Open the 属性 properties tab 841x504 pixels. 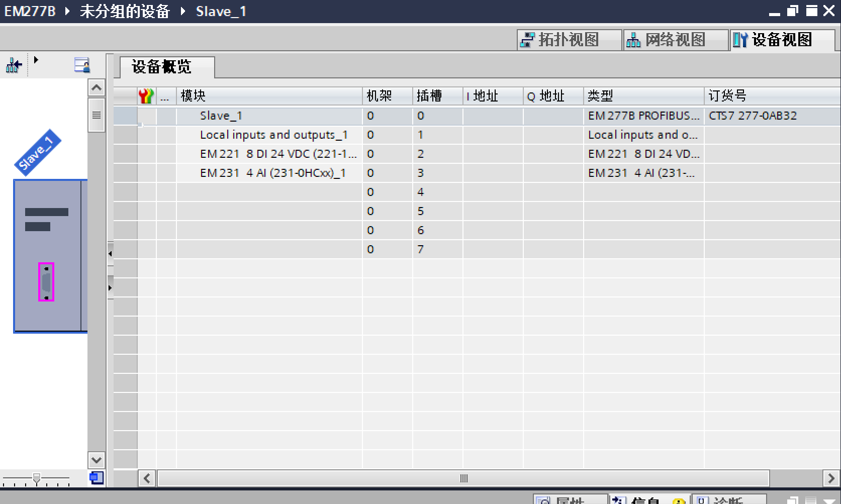[x=570, y=500]
